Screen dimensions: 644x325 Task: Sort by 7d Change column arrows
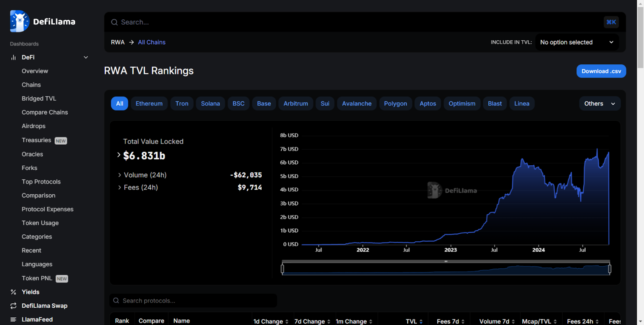click(328, 321)
